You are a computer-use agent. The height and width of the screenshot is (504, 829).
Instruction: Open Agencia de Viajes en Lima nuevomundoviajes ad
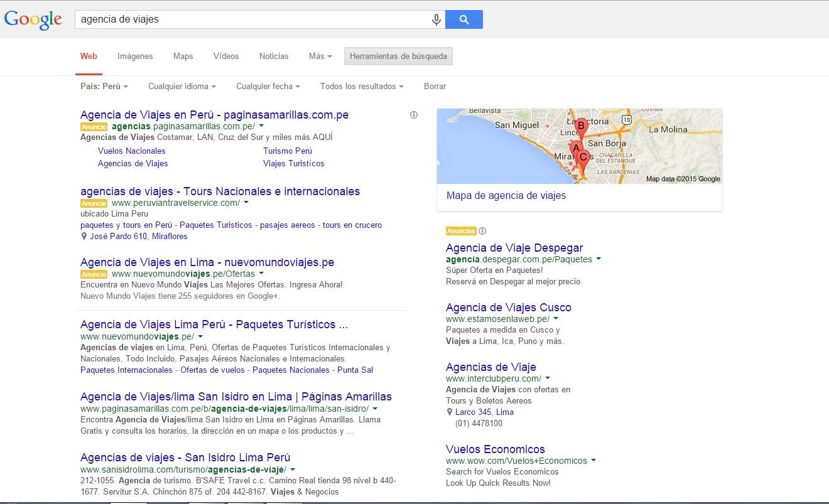pyautogui.click(x=207, y=262)
